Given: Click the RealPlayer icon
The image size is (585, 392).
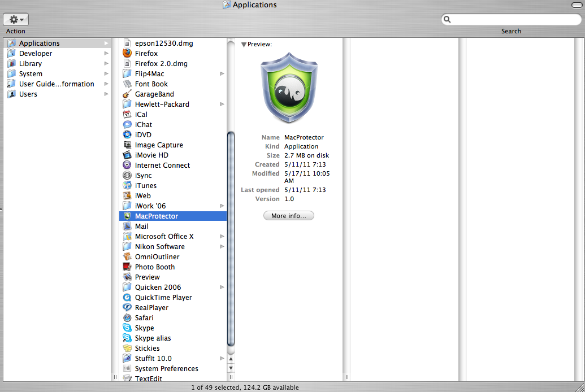Looking at the screenshot, I should tap(127, 307).
